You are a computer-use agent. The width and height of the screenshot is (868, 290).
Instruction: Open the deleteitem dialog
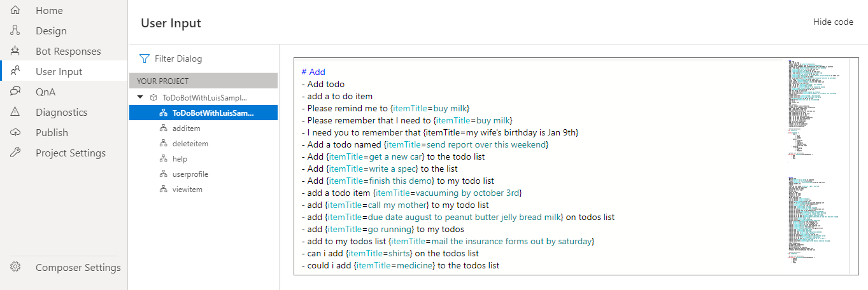(190, 144)
